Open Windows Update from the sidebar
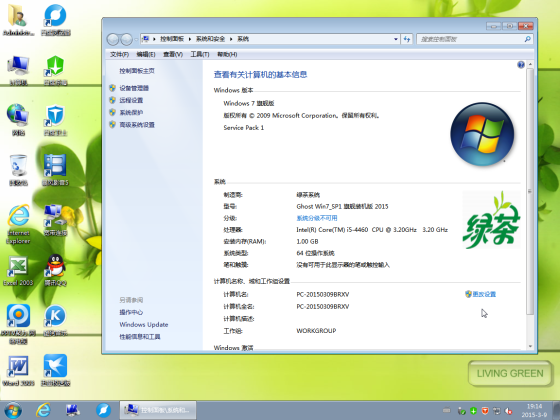 [144, 325]
